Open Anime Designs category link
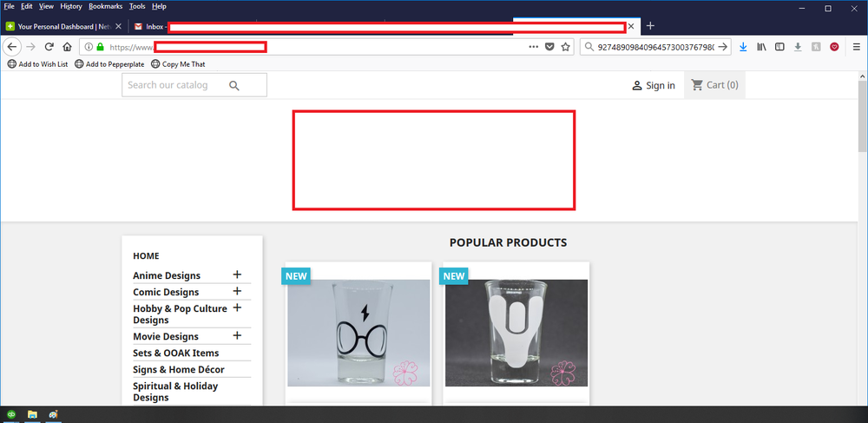 (167, 275)
